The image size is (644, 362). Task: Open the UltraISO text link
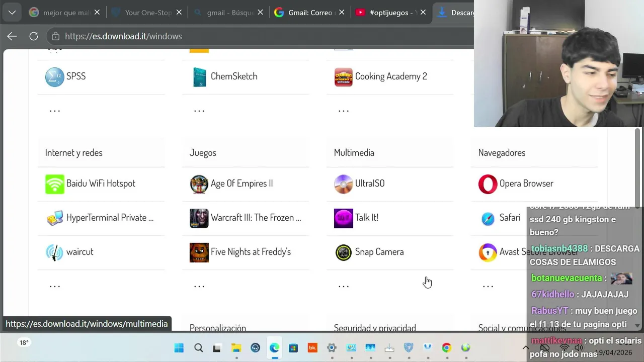pyautogui.click(x=370, y=184)
